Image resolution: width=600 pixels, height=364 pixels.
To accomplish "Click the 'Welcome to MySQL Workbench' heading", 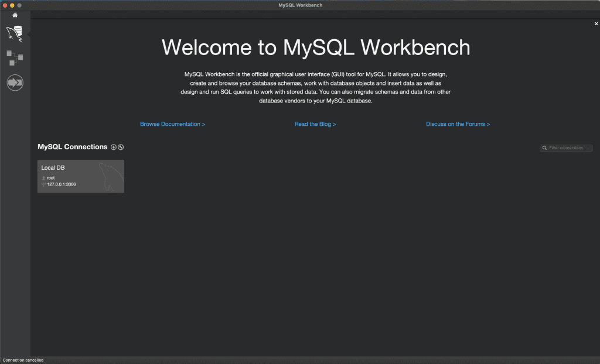I will pyautogui.click(x=316, y=47).
